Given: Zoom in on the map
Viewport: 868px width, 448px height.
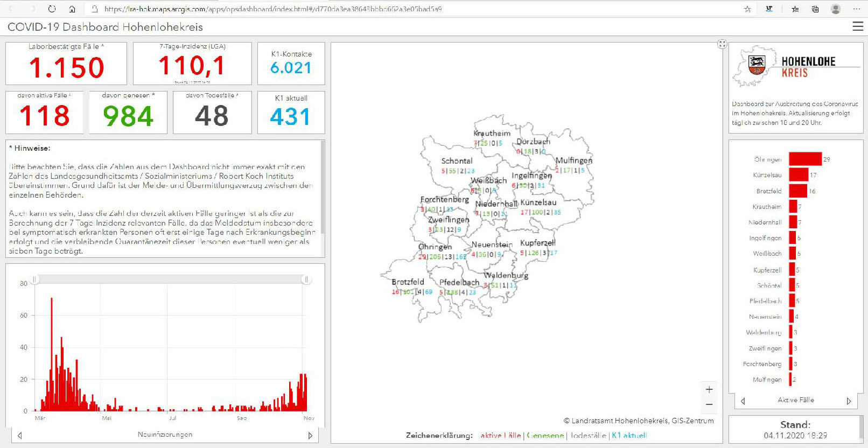Looking at the screenshot, I should [709, 389].
